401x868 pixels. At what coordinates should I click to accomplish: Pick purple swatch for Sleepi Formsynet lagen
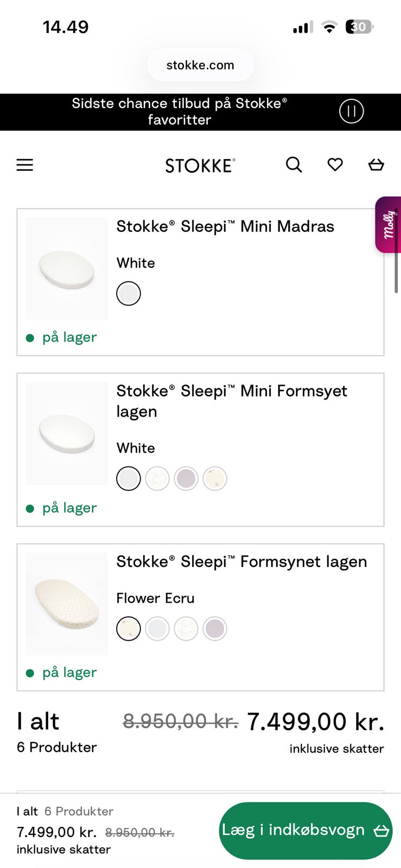point(215,629)
